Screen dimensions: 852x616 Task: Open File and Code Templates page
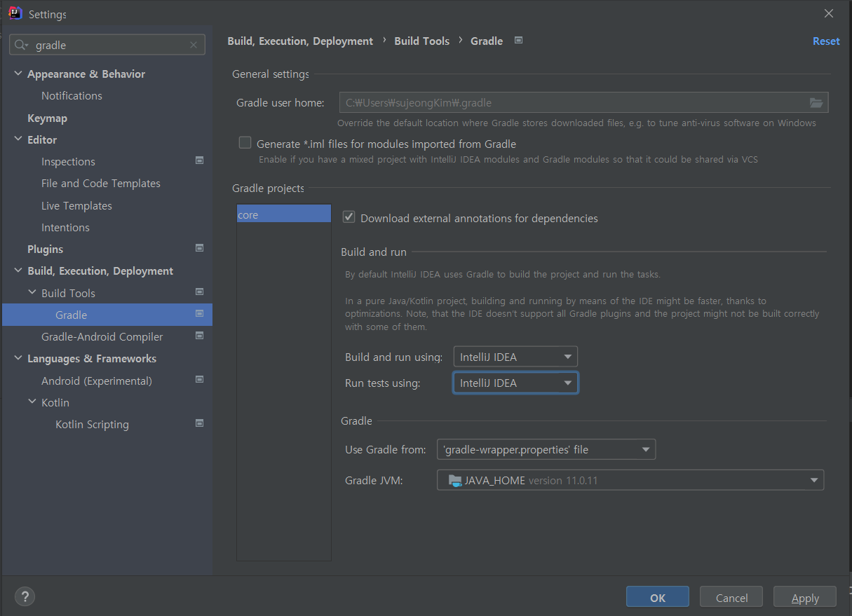pos(101,184)
